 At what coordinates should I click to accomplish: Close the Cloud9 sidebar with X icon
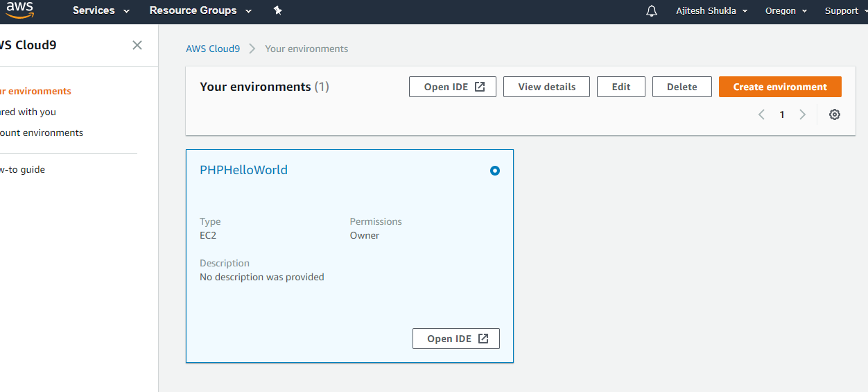click(137, 45)
